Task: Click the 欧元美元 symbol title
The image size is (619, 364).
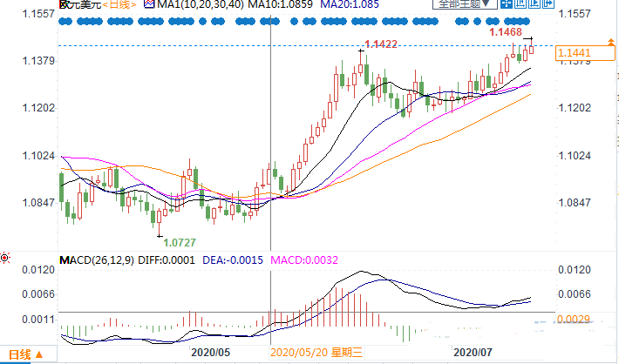Action: (x=79, y=5)
